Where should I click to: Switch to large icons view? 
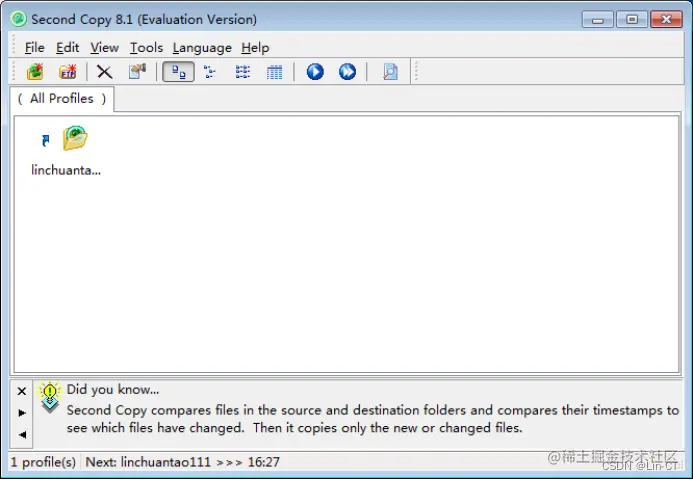179,72
